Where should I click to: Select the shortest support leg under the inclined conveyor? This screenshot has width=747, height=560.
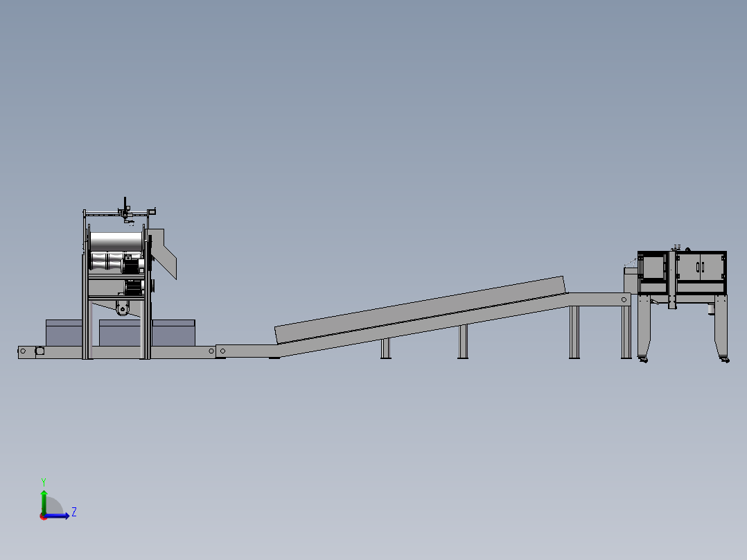coord(386,349)
